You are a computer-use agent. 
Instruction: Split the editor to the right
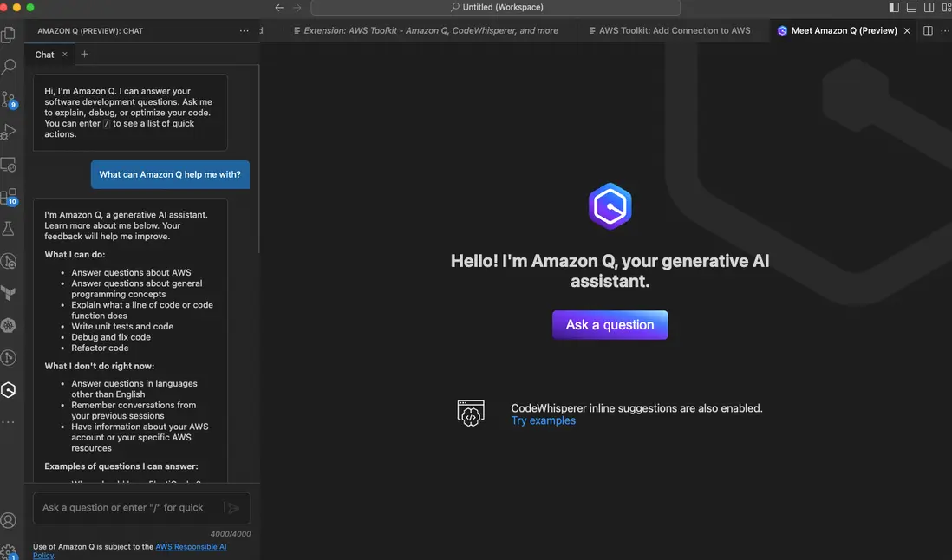tap(928, 30)
